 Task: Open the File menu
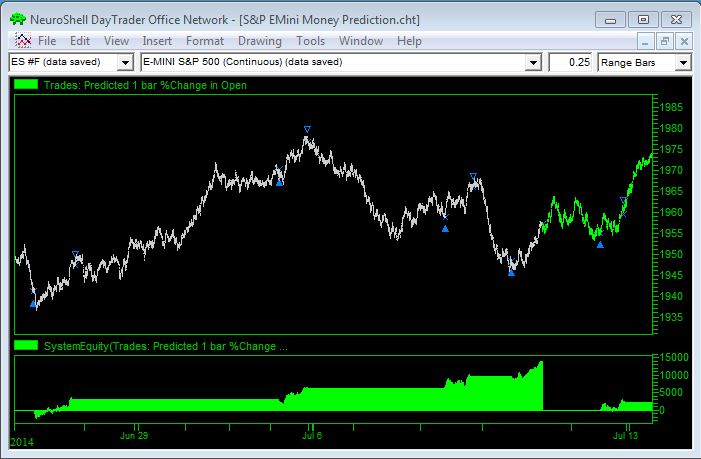click(x=47, y=41)
